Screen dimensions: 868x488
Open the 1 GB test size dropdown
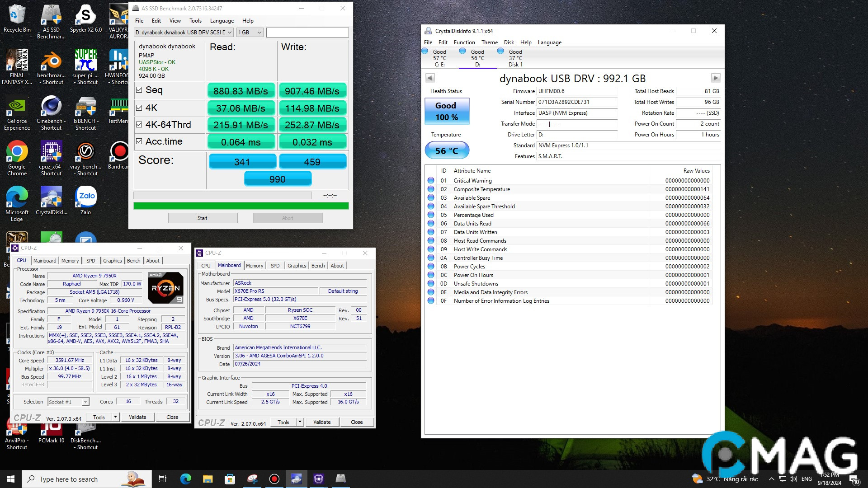coord(259,33)
